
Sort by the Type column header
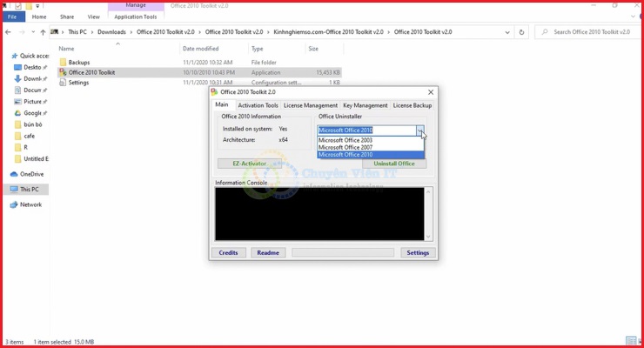[257, 49]
